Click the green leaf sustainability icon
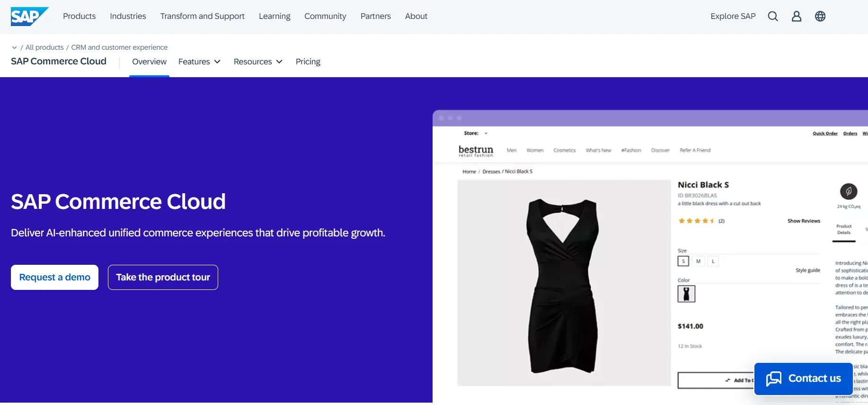 [x=849, y=191]
